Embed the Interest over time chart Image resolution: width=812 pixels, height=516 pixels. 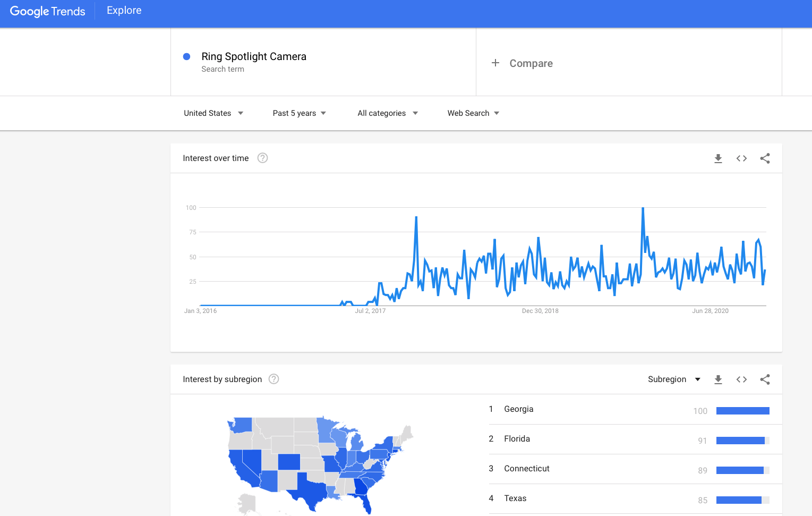(x=741, y=158)
